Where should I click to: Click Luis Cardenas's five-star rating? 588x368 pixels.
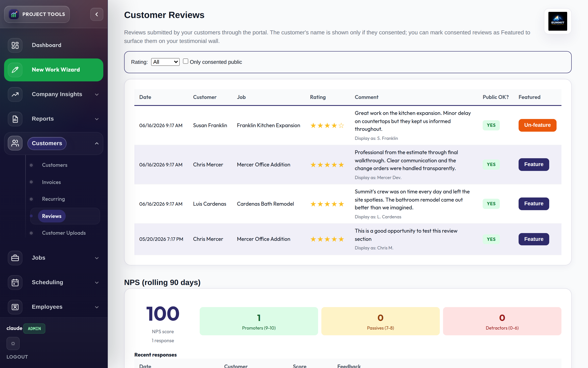tap(327, 204)
